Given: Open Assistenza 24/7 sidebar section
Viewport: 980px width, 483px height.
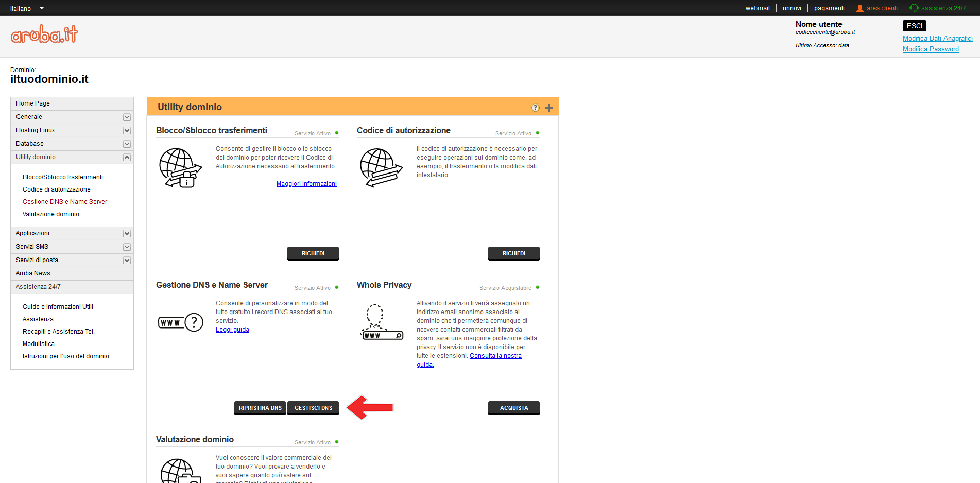Looking at the screenshot, I should (x=72, y=287).
